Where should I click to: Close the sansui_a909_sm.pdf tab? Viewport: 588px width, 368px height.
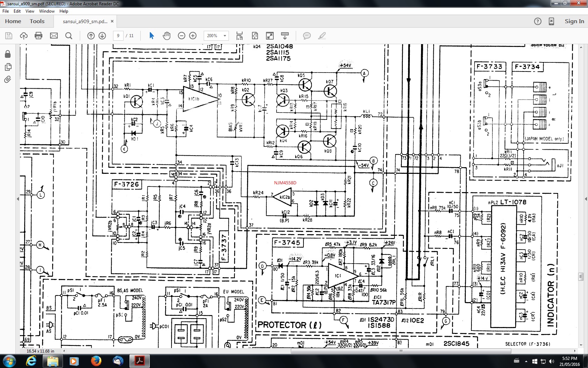coord(112,21)
